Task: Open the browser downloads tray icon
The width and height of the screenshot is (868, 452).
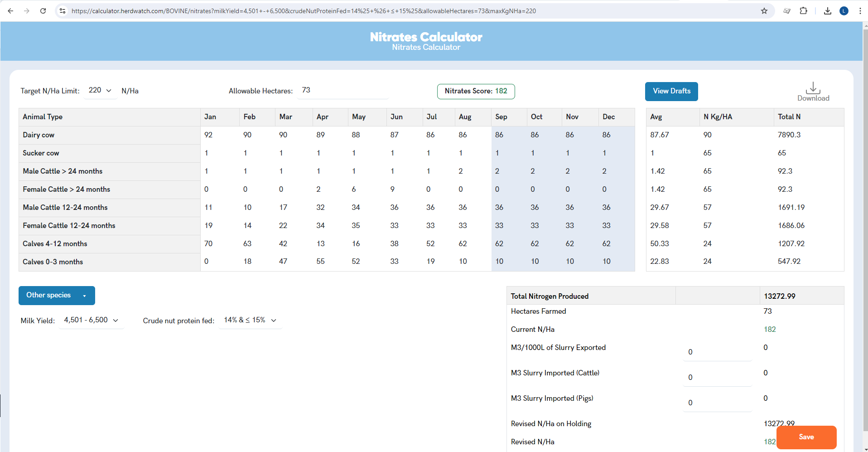Action: (828, 11)
